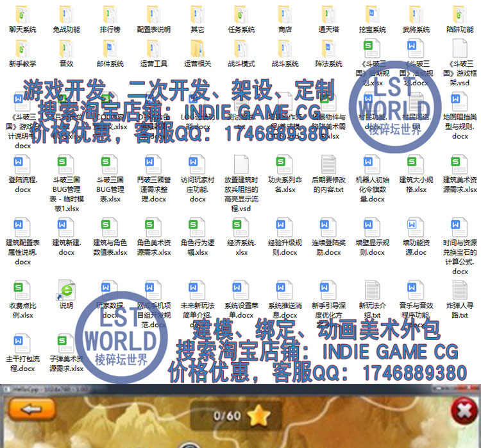Select the 炸弹人寻路.txt text file
Viewport: 481px width, 448px height.
coord(460,300)
